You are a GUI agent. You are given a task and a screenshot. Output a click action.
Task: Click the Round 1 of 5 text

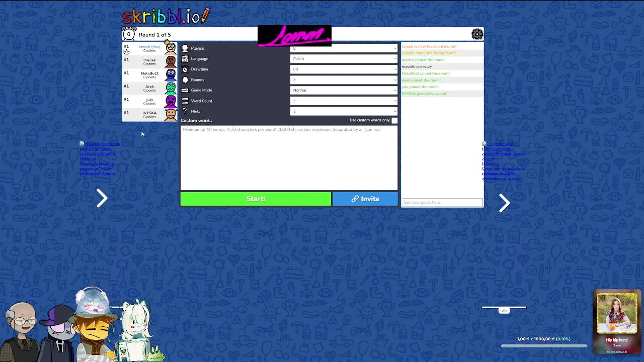[x=154, y=35]
